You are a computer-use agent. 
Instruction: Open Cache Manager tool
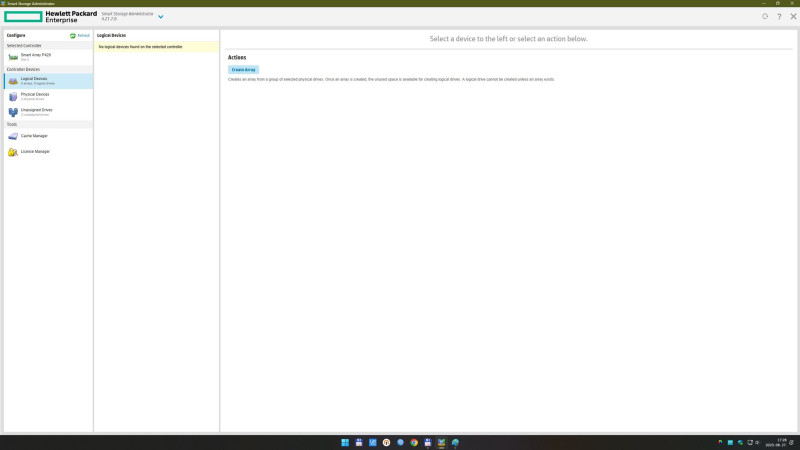(48, 136)
